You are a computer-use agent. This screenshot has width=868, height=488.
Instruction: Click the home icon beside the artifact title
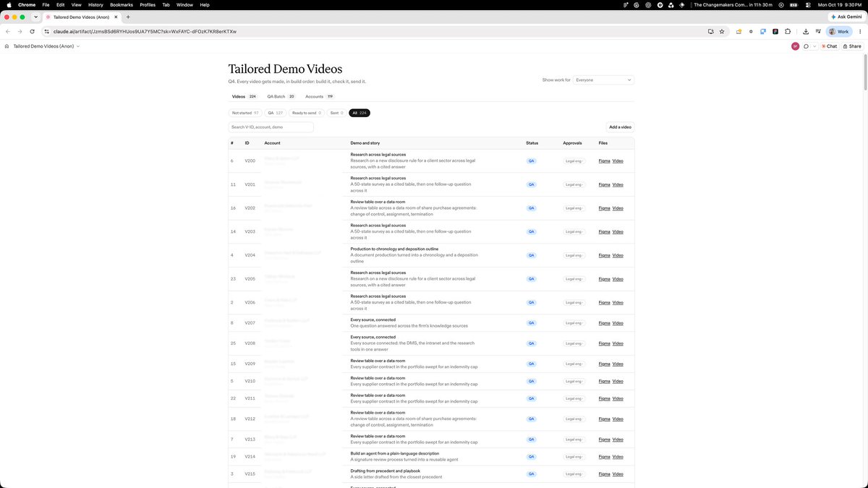click(x=7, y=46)
